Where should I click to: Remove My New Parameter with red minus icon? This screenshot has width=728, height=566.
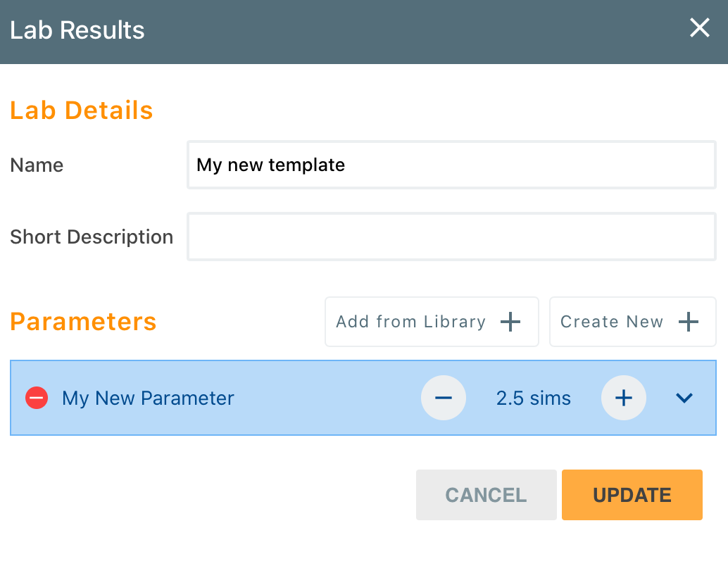pos(36,398)
